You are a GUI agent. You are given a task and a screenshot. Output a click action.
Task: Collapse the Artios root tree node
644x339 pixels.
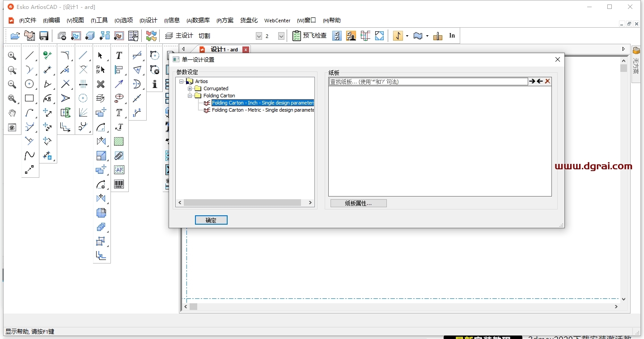pos(182,81)
